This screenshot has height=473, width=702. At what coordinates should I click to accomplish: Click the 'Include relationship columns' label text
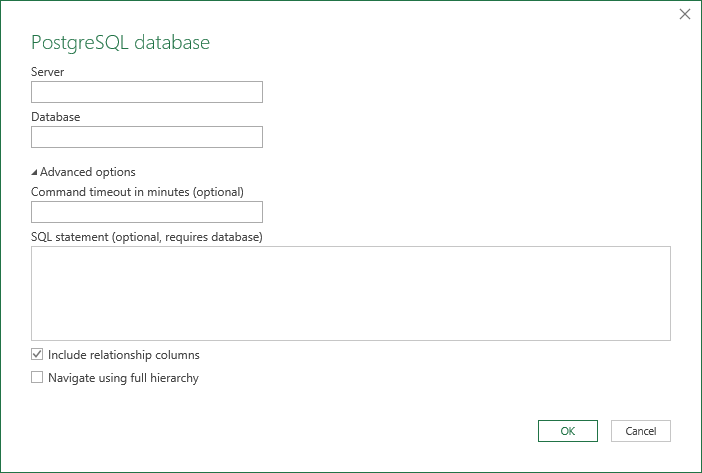pyautogui.click(x=124, y=355)
